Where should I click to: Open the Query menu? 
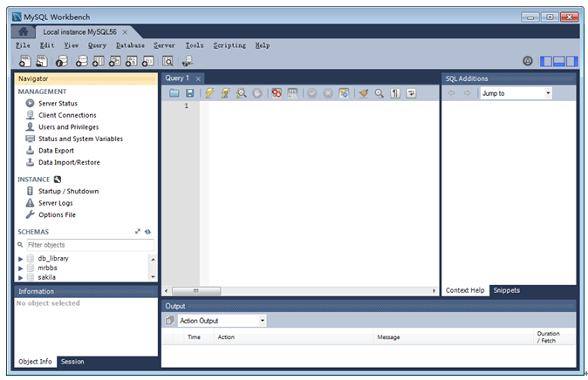click(x=97, y=45)
